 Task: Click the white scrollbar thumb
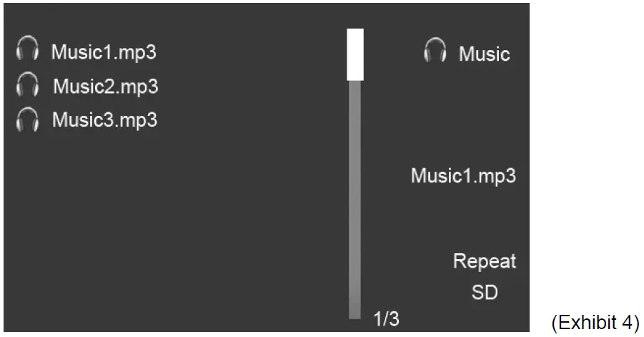[355, 54]
